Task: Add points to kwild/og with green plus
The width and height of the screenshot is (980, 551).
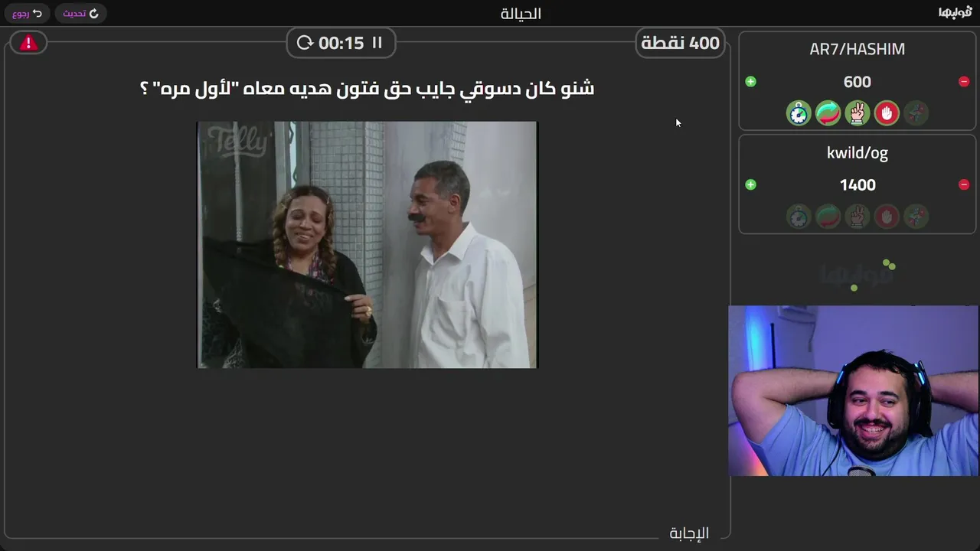Action: pos(750,184)
